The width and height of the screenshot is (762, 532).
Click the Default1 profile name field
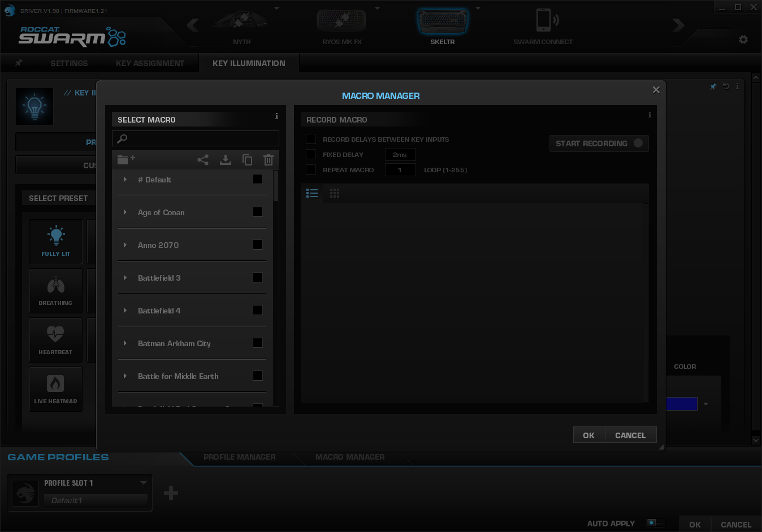(96, 500)
